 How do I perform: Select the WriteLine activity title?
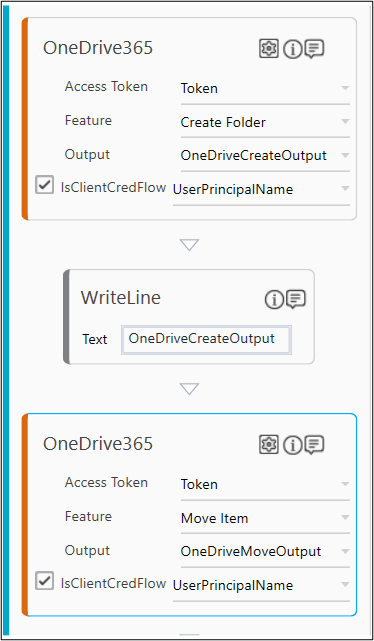click(121, 297)
